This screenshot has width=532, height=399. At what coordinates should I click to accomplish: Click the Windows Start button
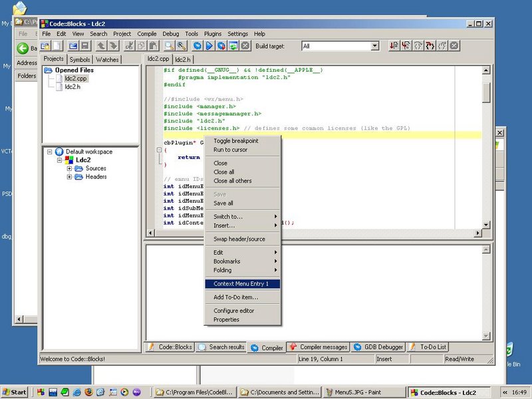(x=14, y=392)
